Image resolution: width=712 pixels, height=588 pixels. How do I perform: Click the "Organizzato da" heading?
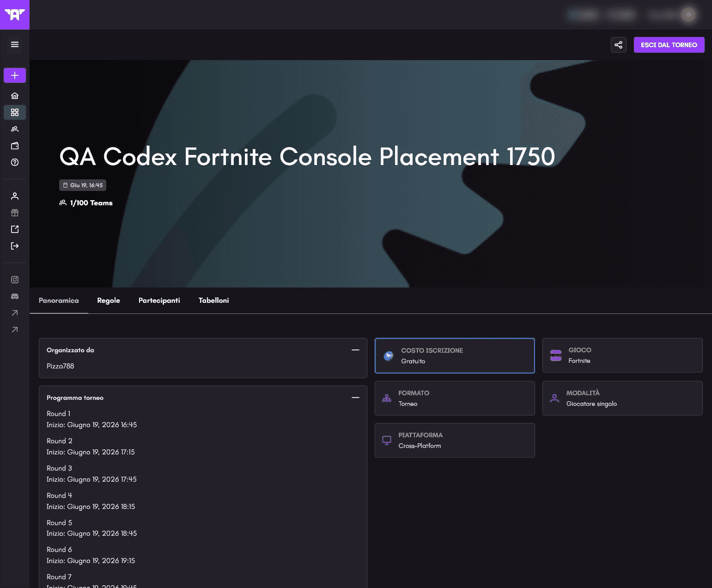point(70,350)
